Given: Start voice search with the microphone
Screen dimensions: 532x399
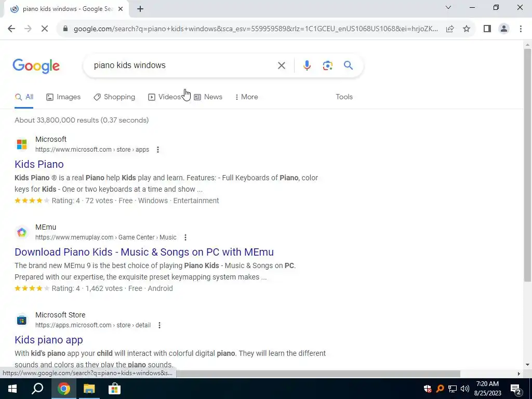Looking at the screenshot, I should (x=307, y=65).
